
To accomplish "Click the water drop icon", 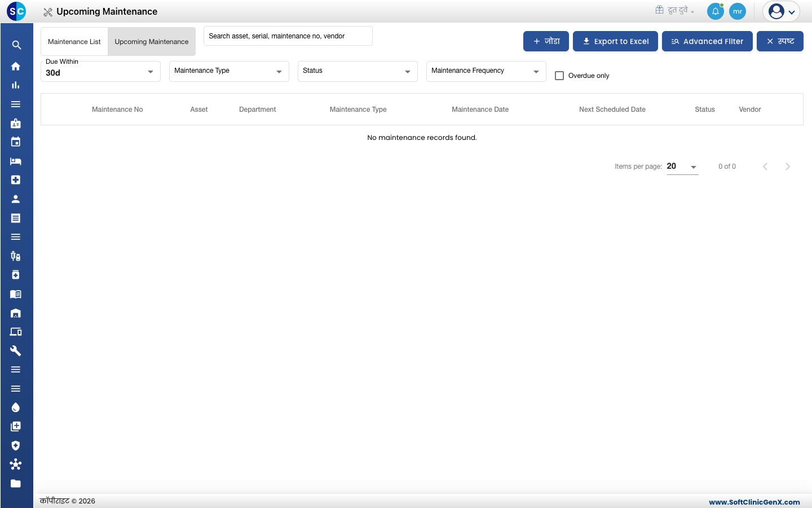I will (x=16, y=408).
